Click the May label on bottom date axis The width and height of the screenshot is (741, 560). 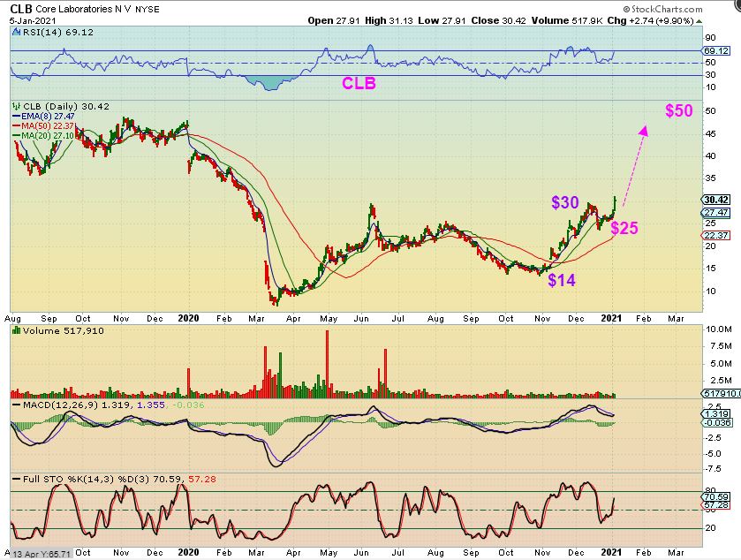coord(329,552)
